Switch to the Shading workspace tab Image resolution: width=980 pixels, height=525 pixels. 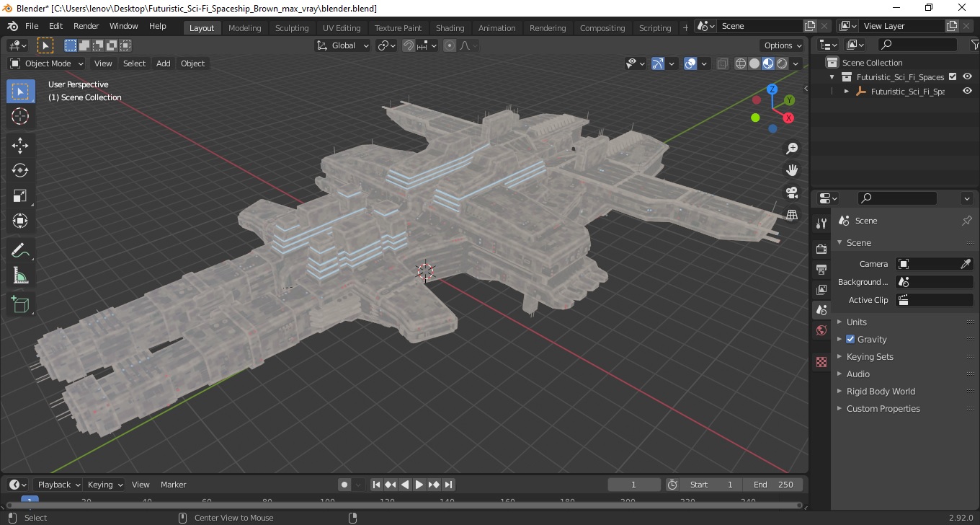pos(450,28)
